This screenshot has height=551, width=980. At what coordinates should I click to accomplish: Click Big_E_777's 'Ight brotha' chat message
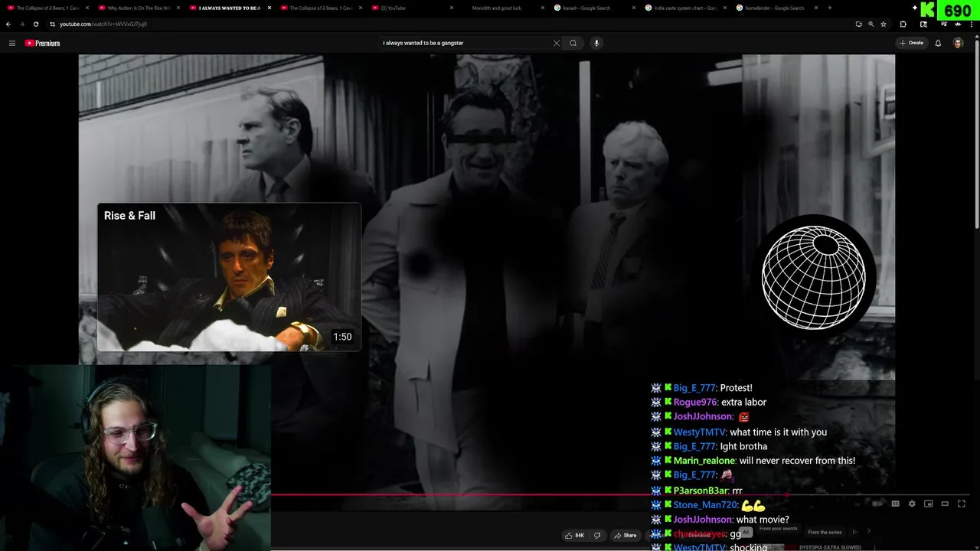[743, 446]
